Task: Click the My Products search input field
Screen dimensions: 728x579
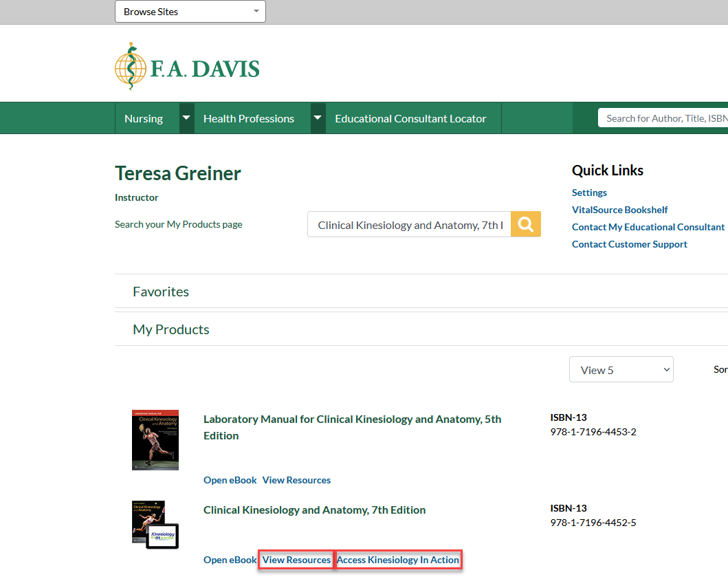Action: (x=409, y=223)
